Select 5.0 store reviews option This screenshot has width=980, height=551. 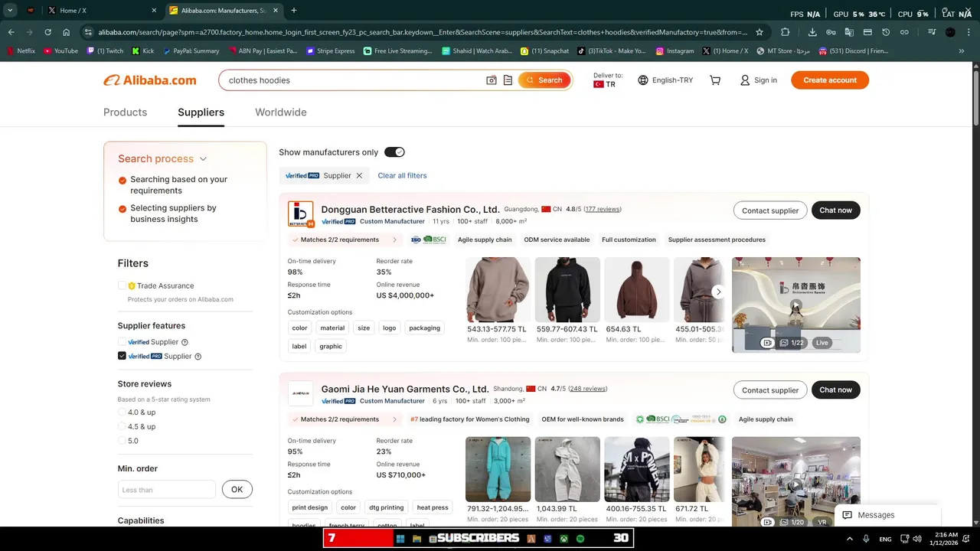click(x=122, y=441)
